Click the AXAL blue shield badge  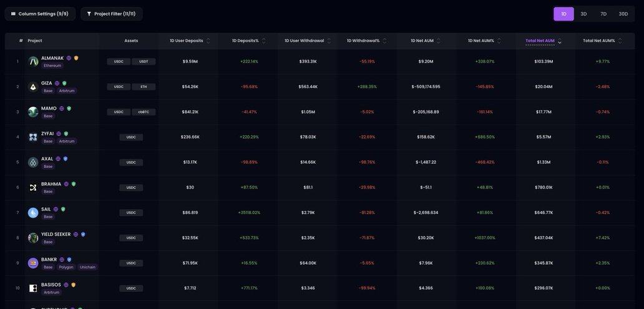(x=66, y=159)
